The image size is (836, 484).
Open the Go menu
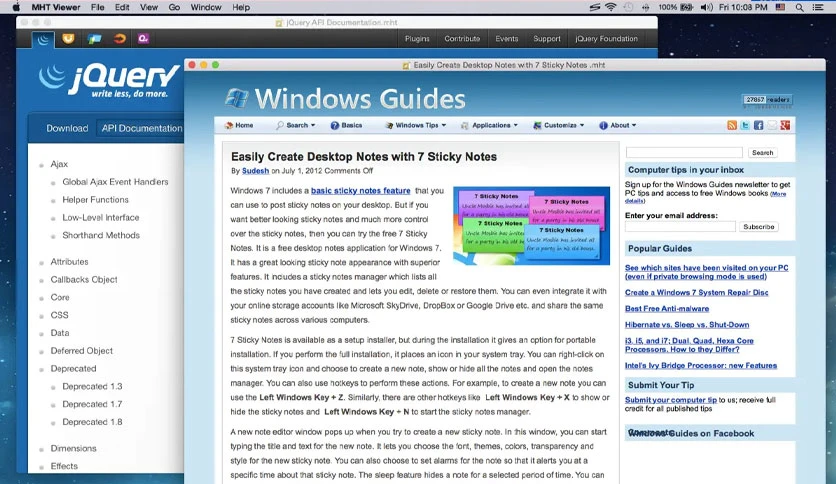coord(174,7)
